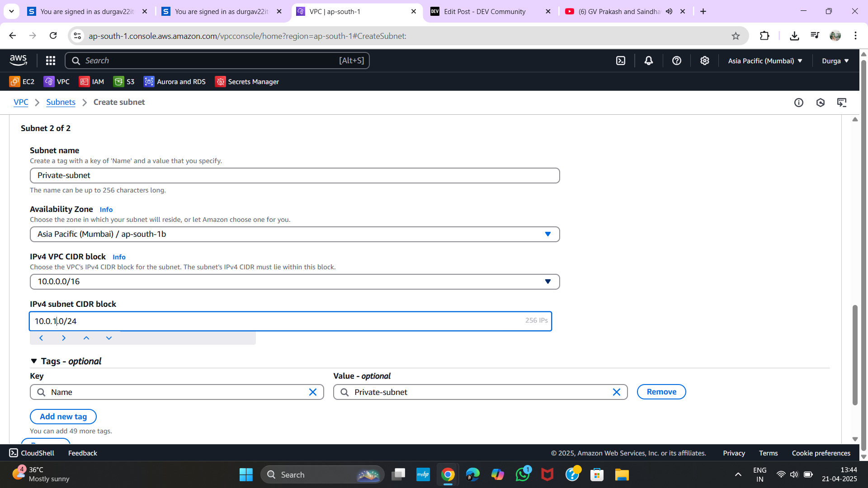View site information in address bar

tap(78, 36)
